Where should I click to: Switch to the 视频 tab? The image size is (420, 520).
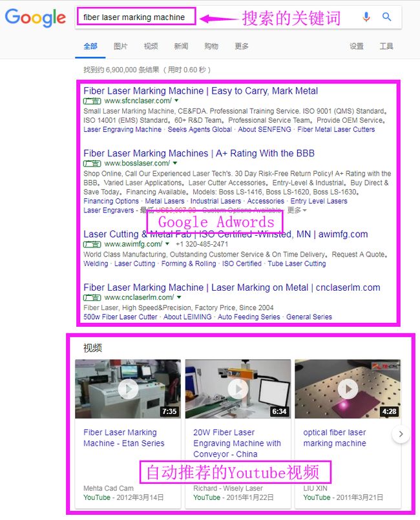[151, 46]
